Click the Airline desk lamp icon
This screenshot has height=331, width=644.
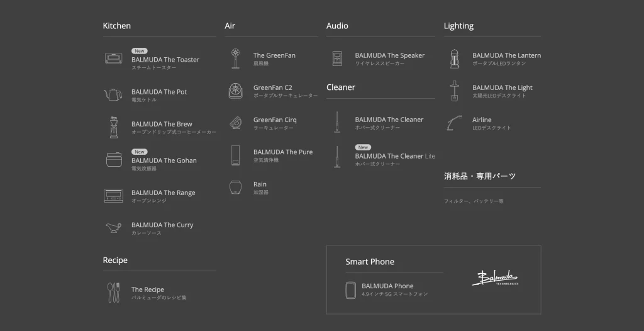454,123
